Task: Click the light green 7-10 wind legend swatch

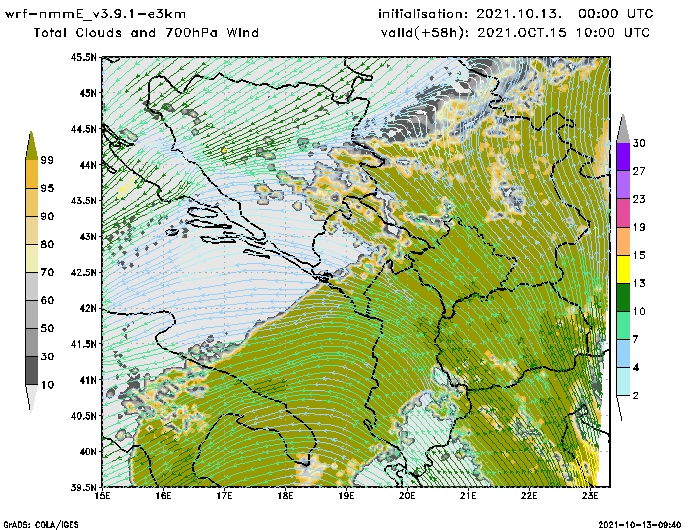Action: [x=623, y=326]
